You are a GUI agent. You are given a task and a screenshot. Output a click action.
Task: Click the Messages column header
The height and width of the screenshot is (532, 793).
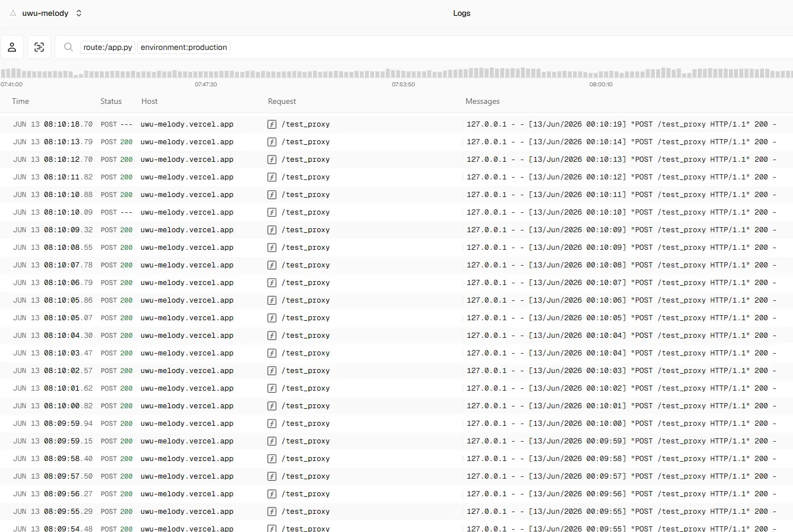click(482, 101)
